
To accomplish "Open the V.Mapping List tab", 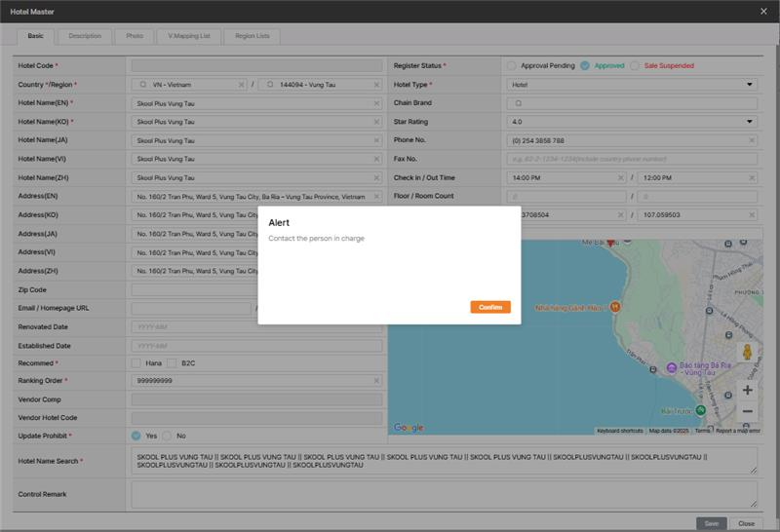I will [188, 36].
